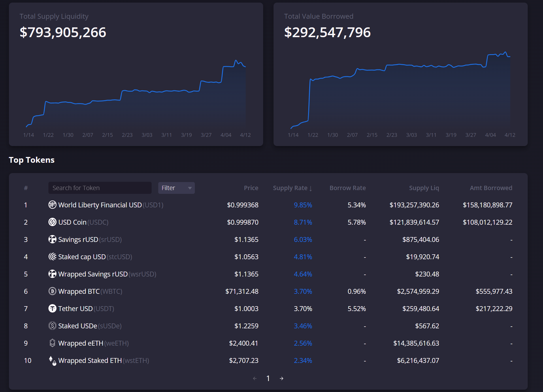Click the $14,385,616.63 supply liquidity value

click(416, 343)
